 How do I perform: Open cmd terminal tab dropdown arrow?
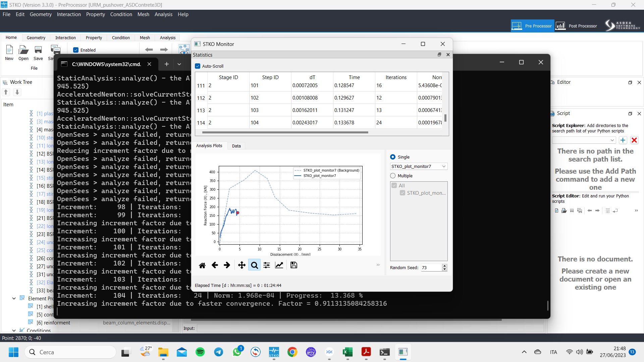179,64
